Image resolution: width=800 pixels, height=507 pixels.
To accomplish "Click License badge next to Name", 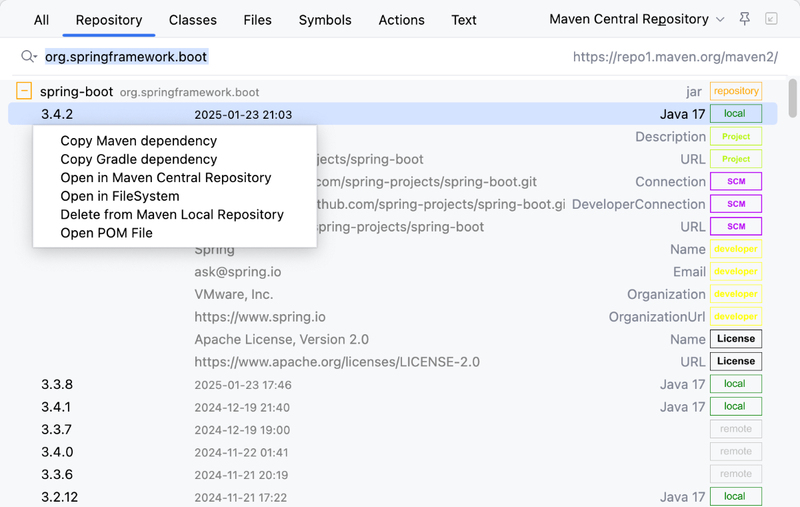I will pyautogui.click(x=736, y=339).
